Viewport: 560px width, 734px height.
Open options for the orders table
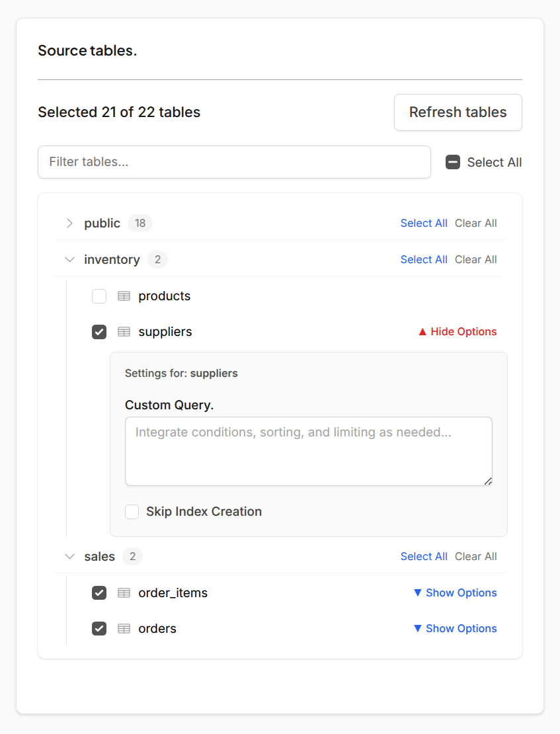tap(455, 628)
